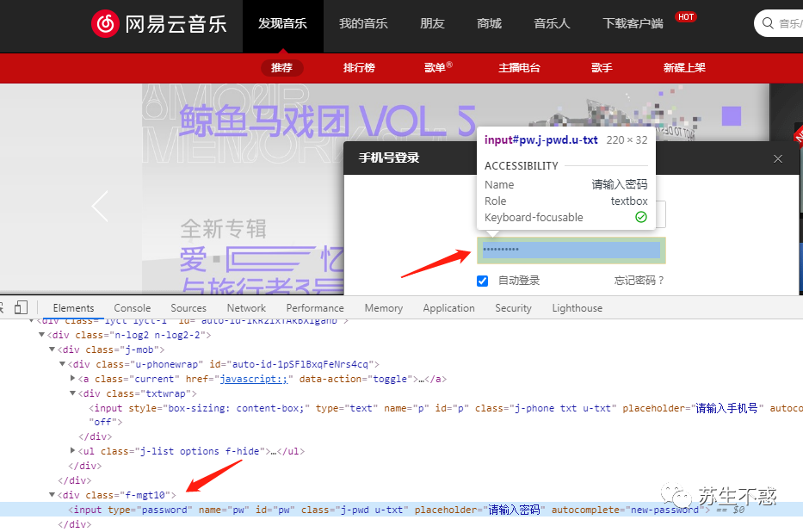This screenshot has width=803, height=532.
Task: Expand the a class current node
Action: click(72, 378)
